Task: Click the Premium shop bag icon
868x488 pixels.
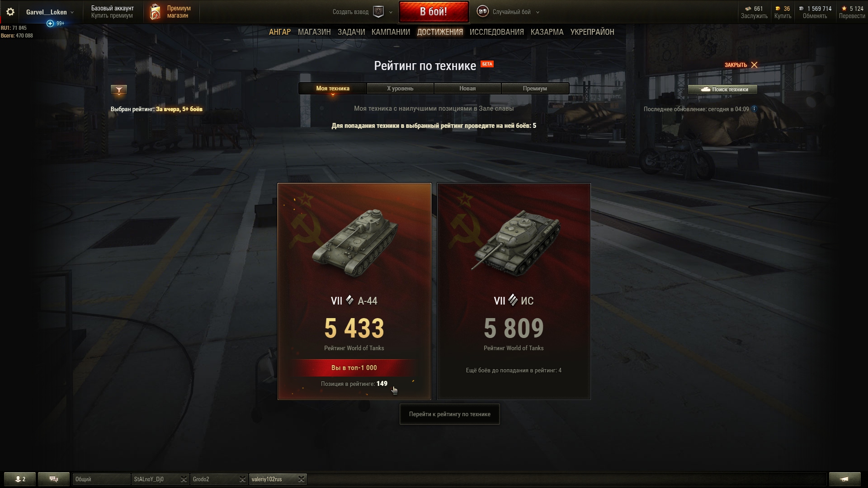Action: click(x=155, y=12)
